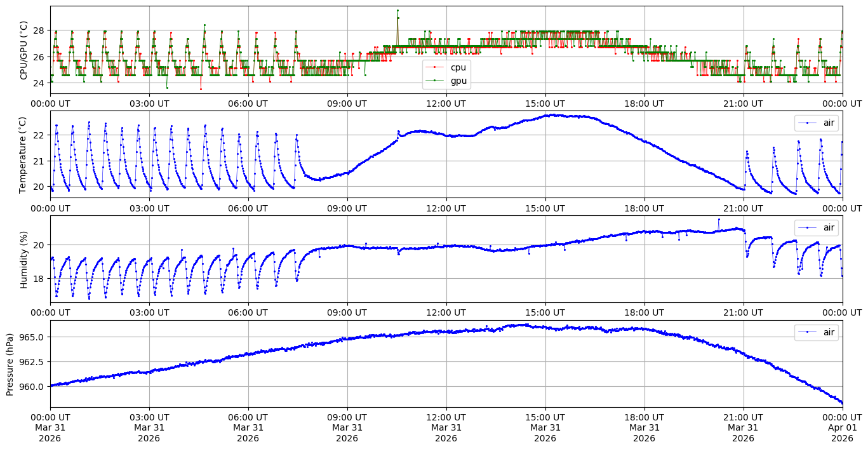Select 09:00 UT tick below CPU/GPU plot
Viewport: 868px width, 449px height.
(347, 104)
